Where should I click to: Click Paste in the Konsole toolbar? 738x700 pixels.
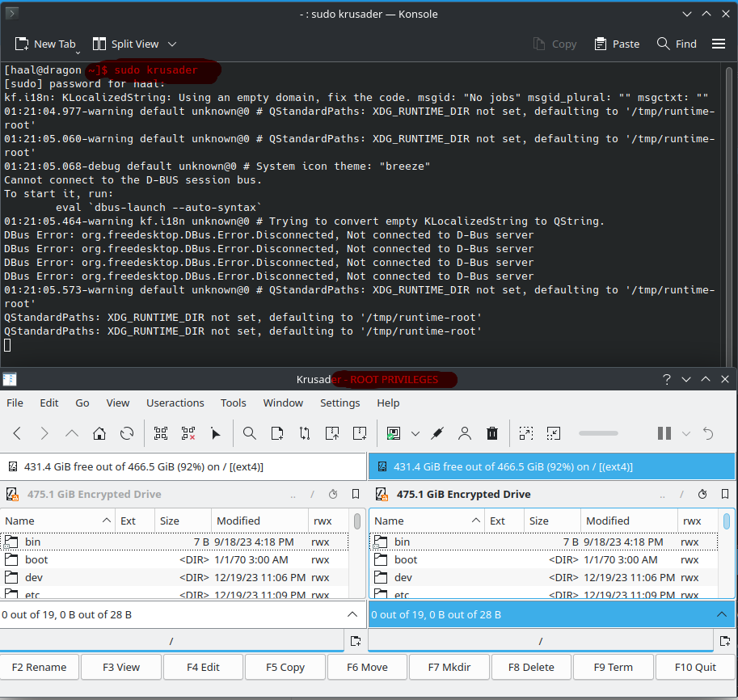point(617,44)
